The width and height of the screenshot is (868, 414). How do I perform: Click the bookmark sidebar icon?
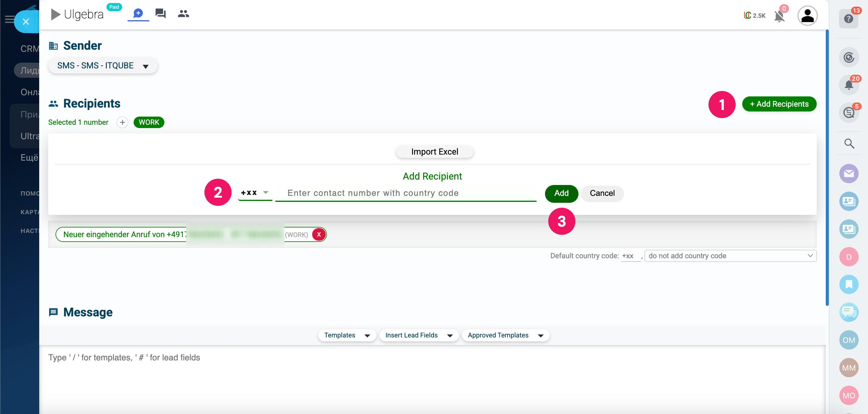point(848,284)
